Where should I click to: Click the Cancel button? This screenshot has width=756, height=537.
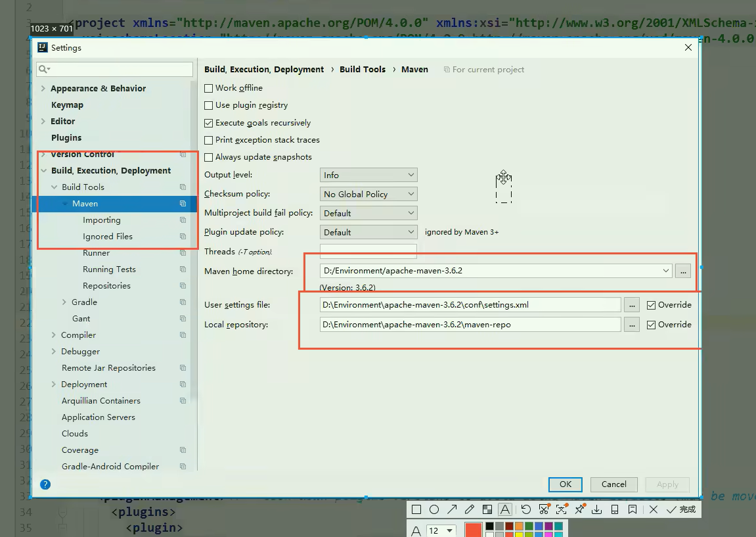point(613,484)
